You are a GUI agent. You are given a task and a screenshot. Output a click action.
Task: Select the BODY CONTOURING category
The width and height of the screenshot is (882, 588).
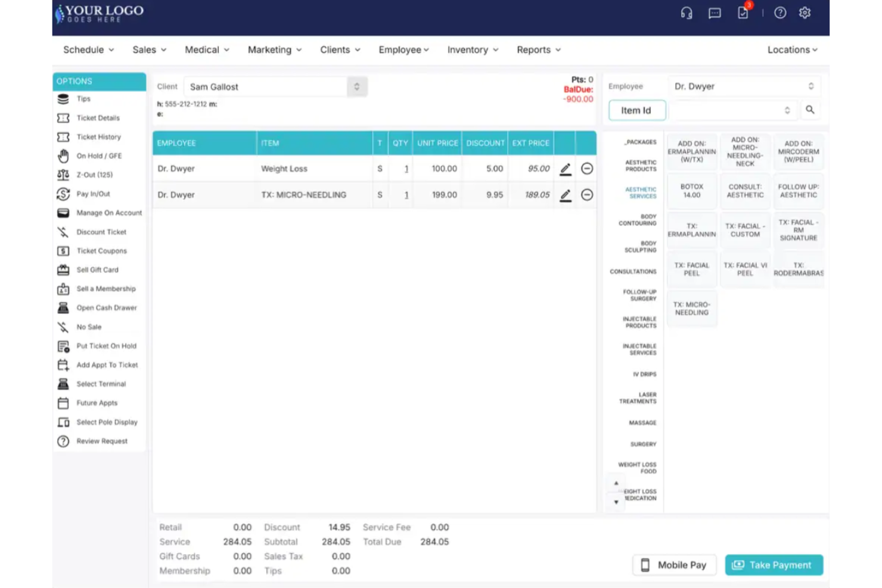(638, 220)
